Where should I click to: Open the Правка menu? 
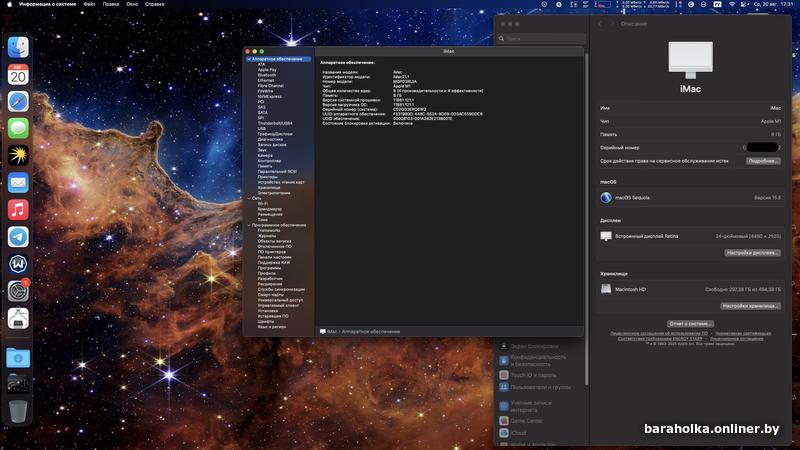click(111, 4)
